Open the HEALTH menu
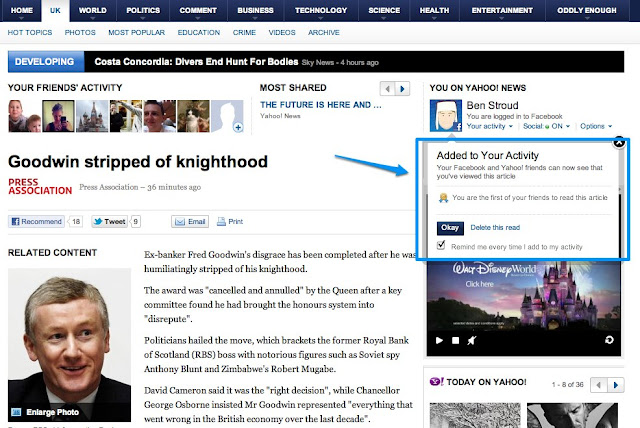 434,11
